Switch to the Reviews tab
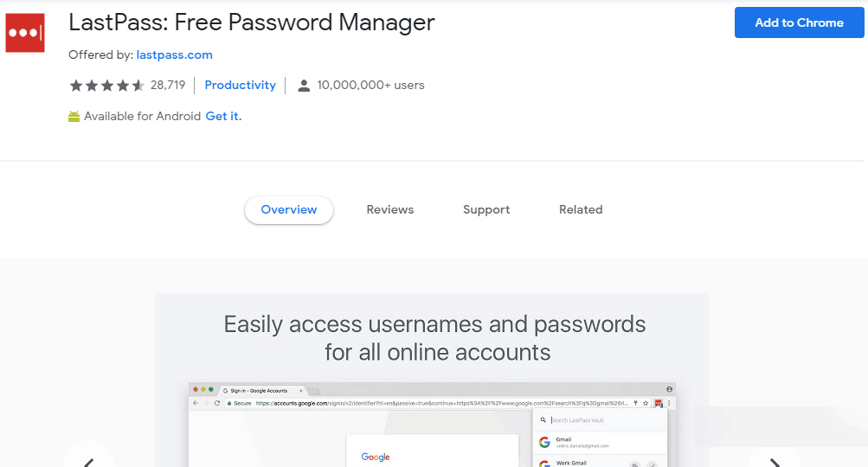 pyautogui.click(x=390, y=209)
